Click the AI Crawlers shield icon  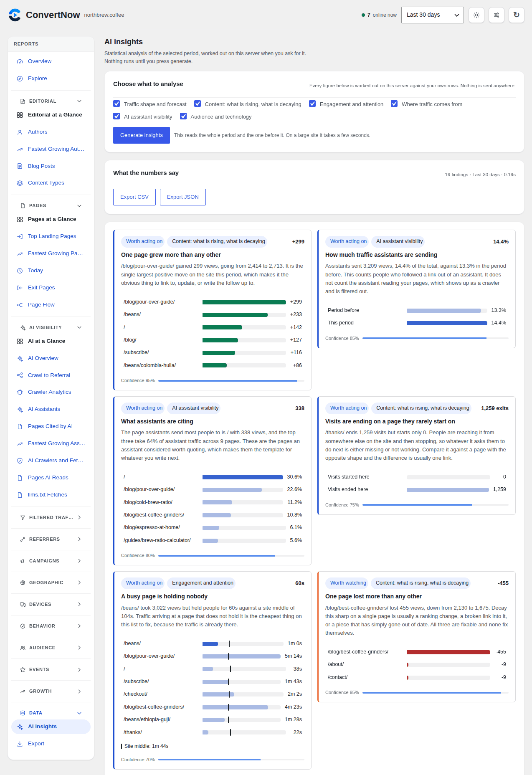coord(20,461)
